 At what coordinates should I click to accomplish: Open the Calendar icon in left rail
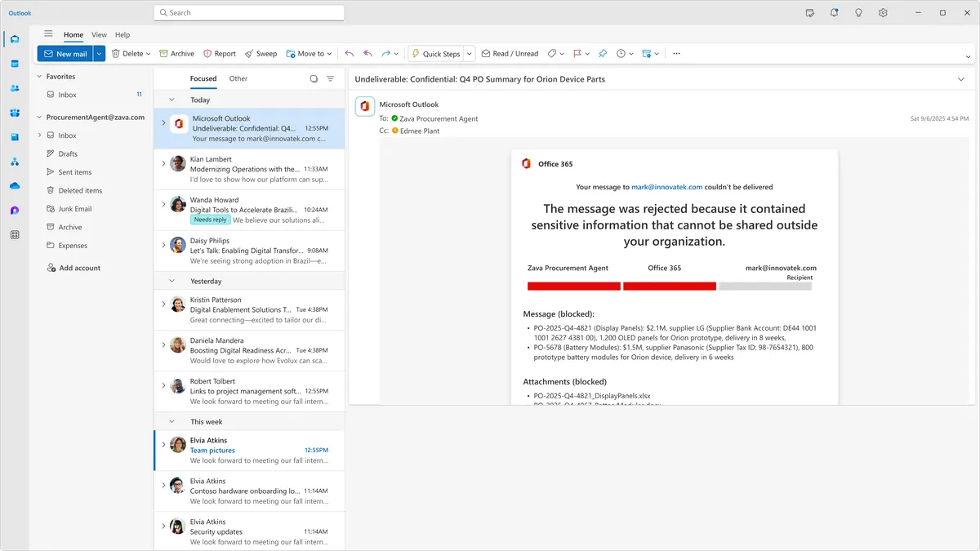pos(15,64)
